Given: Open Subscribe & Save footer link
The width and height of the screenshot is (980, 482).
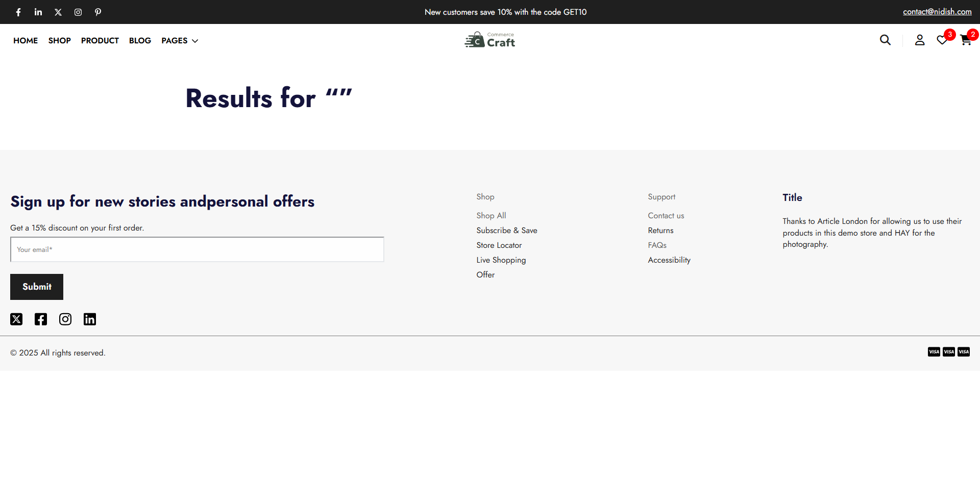Looking at the screenshot, I should pyautogui.click(x=507, y=231).
